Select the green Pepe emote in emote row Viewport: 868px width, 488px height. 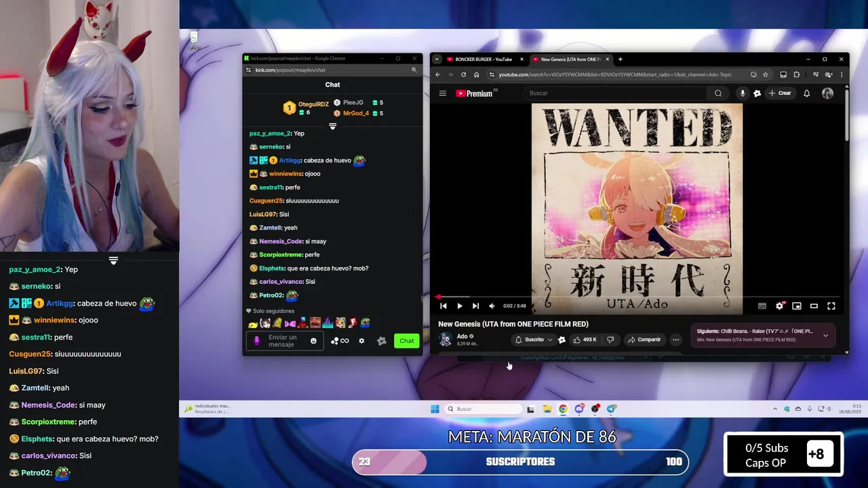(366, 323)
